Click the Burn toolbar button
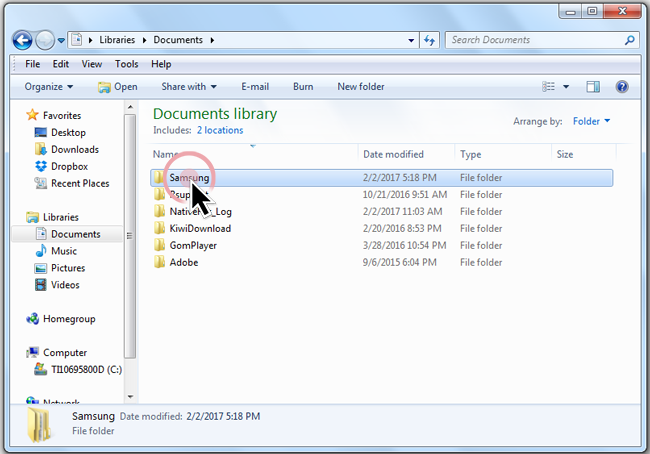Viewport: 650px width, 454px height. pyautogui.click(x=303, y=87)
